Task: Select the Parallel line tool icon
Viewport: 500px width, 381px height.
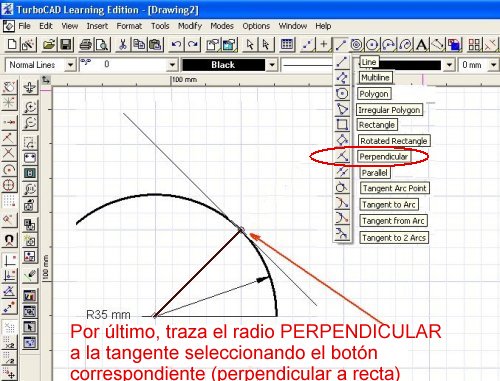Action: [x=342, y=172]
